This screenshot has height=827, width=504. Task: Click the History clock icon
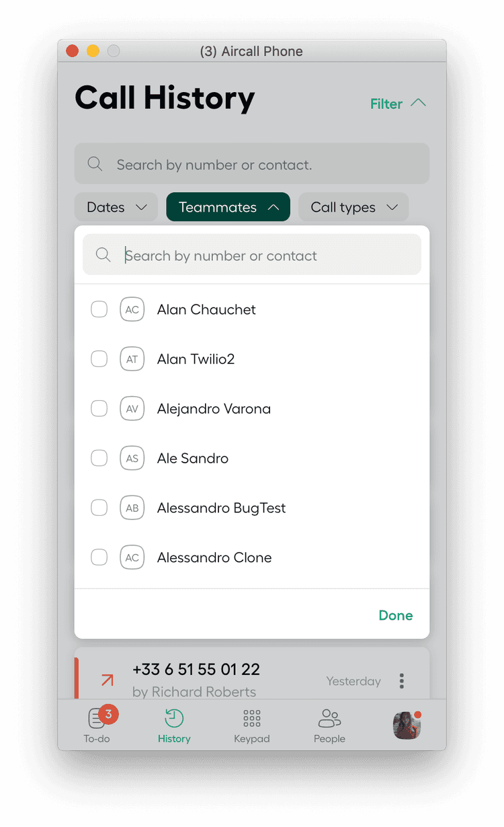[174, 719]
